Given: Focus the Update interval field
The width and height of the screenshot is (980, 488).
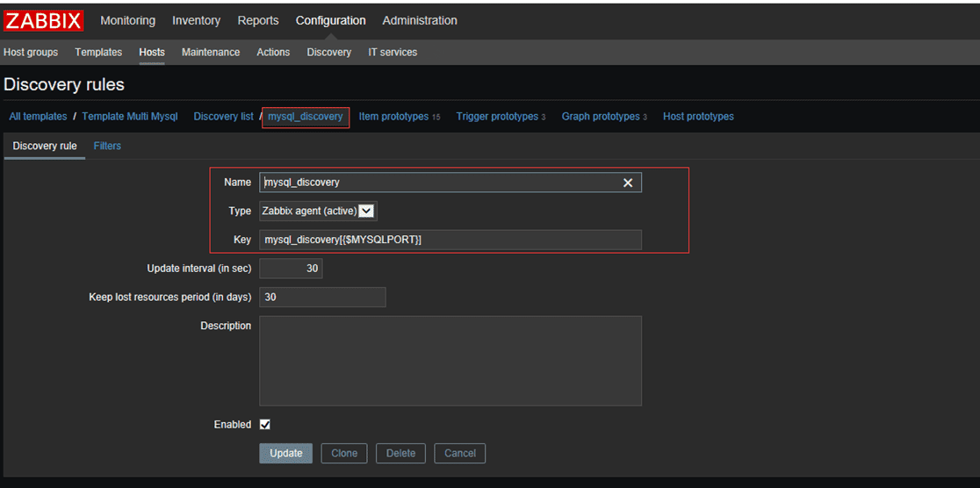Looking at the screenshot, I should tap(291, 269).
